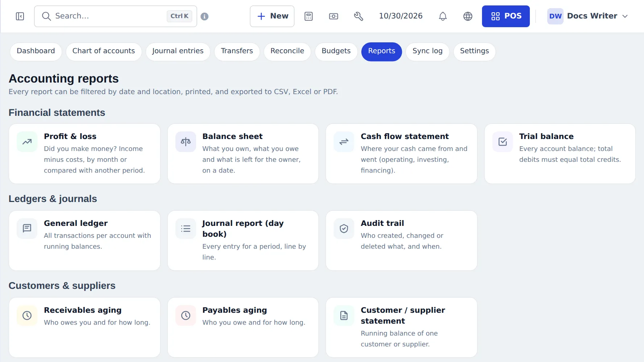
Task: Expand the Docs Writer user menu chevron
Action: [x=625, y=16]
